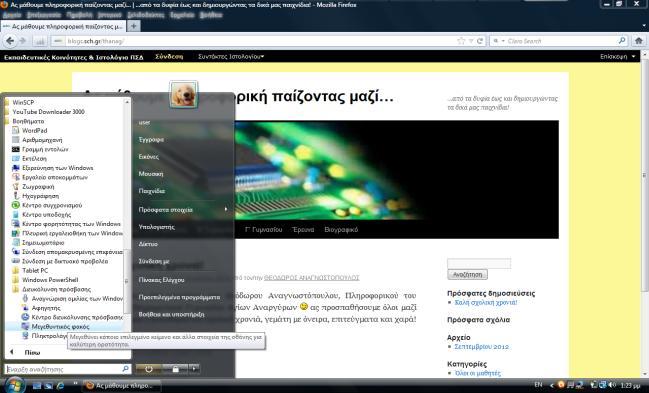Open the Βιογραφικό blog menu tab
This screenshot has height=393, width=649.
[341, 229]
